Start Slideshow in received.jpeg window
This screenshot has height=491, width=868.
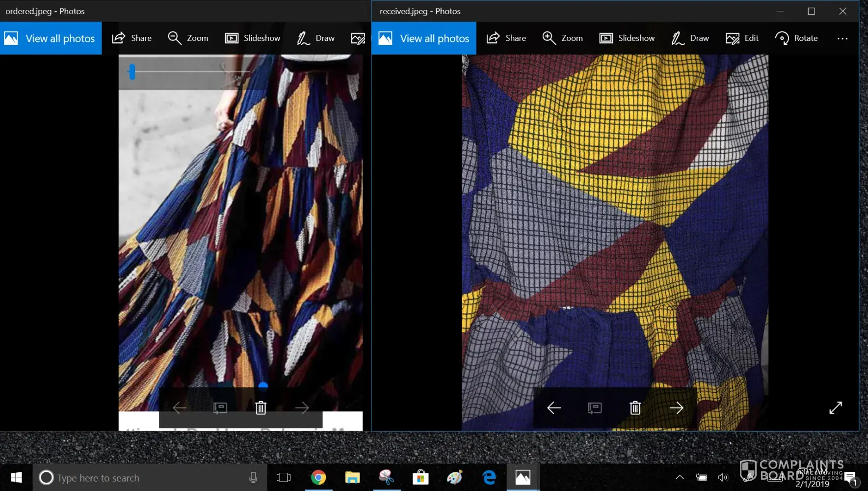627,38
